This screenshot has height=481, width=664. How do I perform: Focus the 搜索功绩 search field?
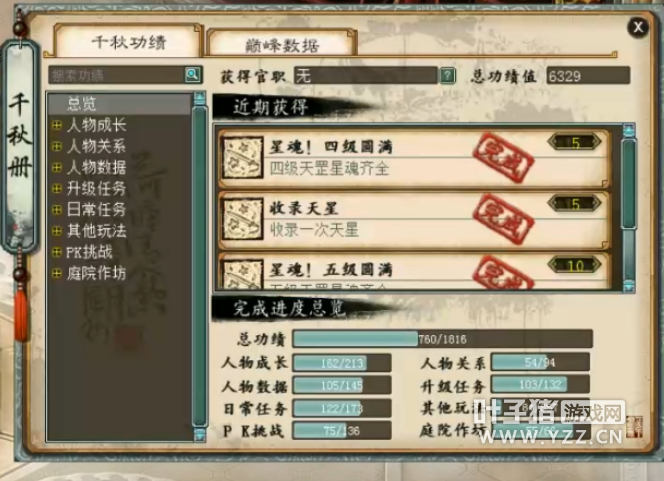click(116, 75)
